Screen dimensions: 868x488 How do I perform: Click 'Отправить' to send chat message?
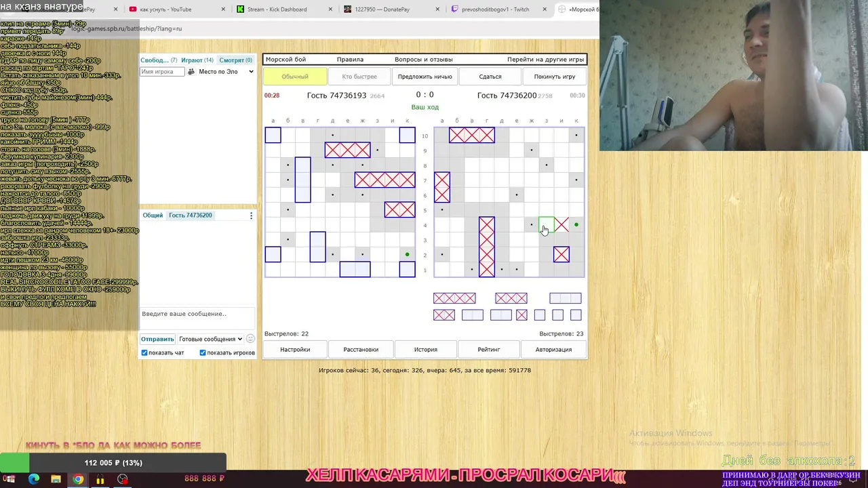(157, 339)
